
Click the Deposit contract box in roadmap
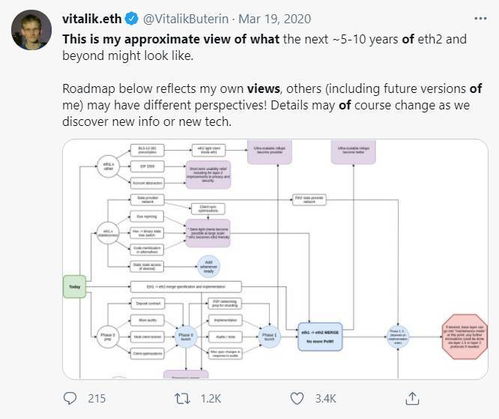(x=147, y=303)
